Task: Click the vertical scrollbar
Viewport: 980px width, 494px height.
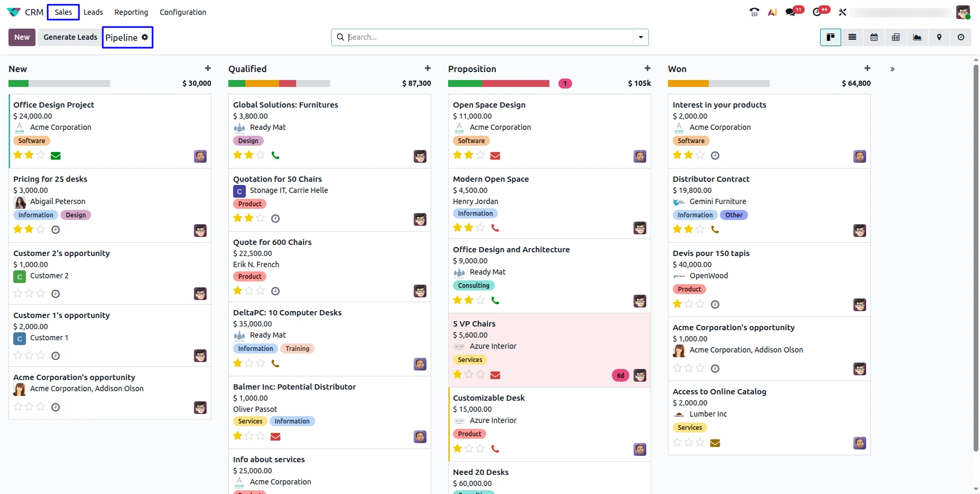Action: click(x=976, y=257)
